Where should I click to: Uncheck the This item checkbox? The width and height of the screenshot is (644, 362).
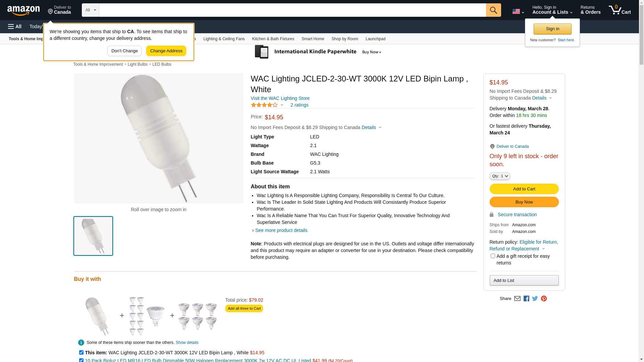81,353
